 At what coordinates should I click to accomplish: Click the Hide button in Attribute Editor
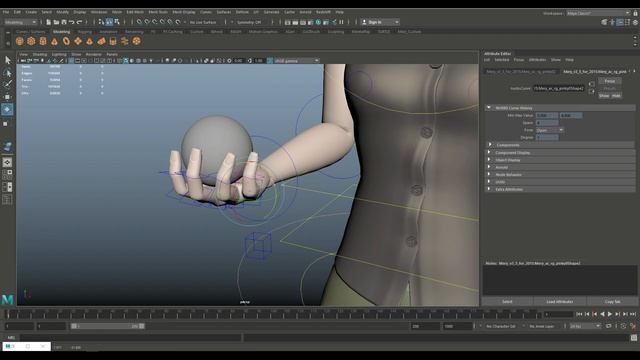(616, 96)
